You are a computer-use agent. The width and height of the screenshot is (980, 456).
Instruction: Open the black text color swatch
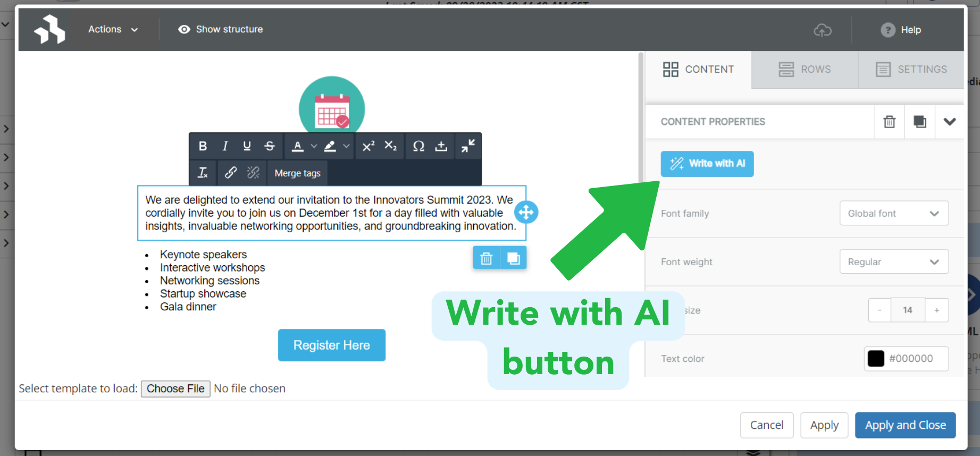click(x=876, y=359)
